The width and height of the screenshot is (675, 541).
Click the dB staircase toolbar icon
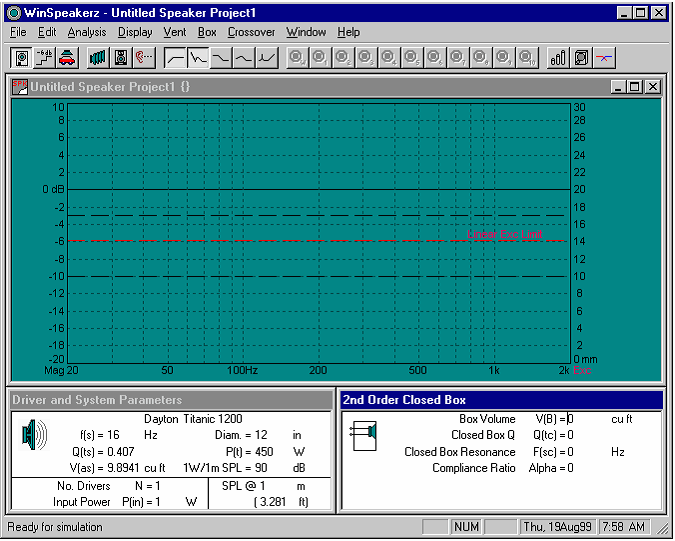[44, 57]
